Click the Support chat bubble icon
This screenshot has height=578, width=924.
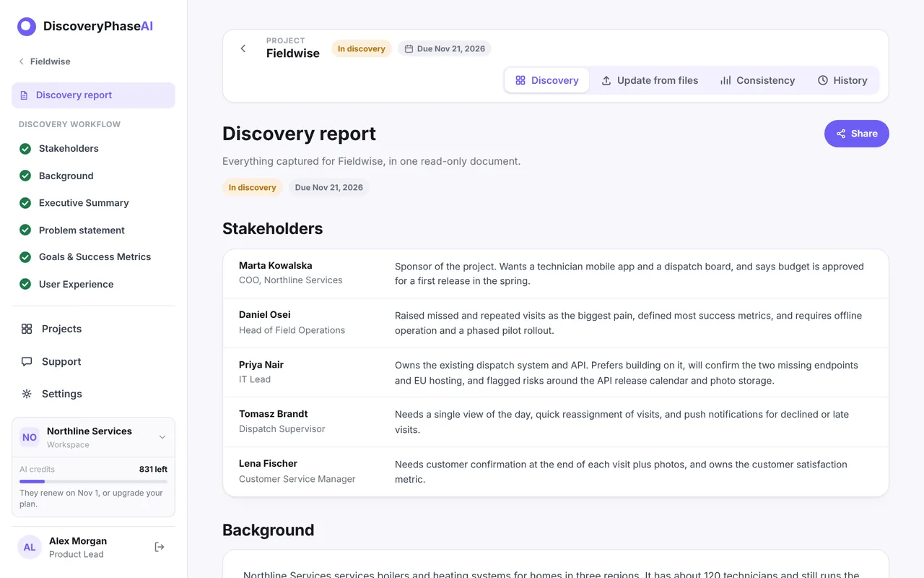(27, 361)
